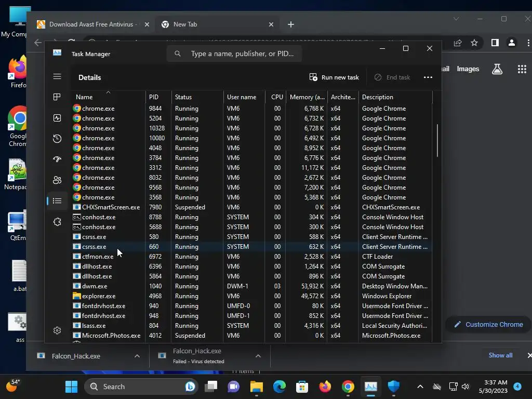This screenshot has height=399, width=532.
Task: Click the Task Manager vertical scrollbar thumb
Action: point(437,140)
